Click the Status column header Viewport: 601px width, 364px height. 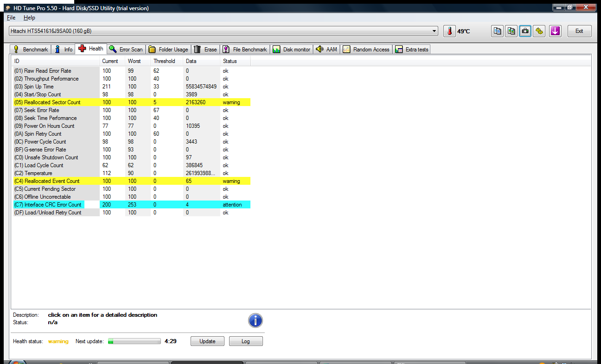tap(235, 61)
